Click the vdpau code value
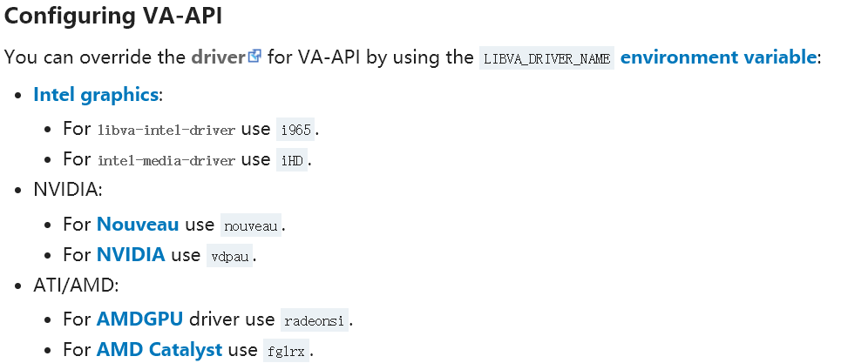This screenshot has height=363, width=868. pos(230,256)
